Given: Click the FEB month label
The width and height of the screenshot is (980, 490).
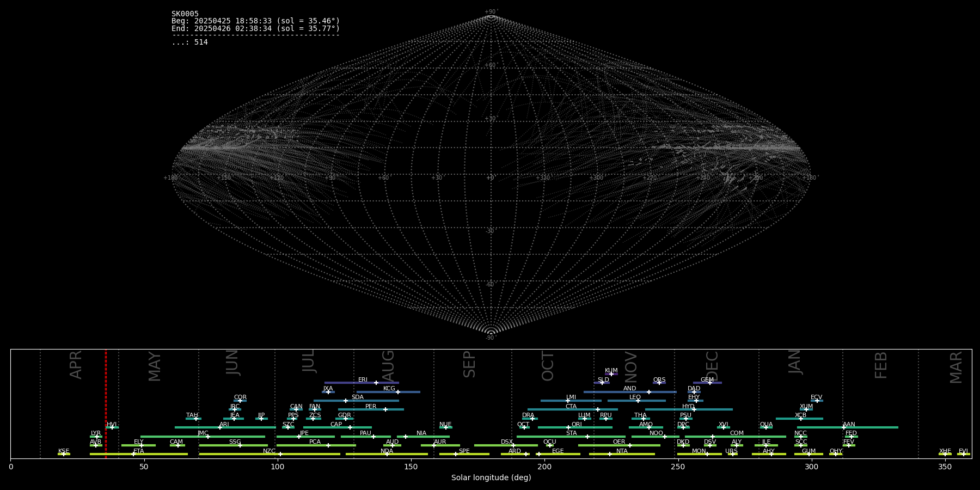Looking at the screenshot, I should pyautogui.click(x=880, y=365).
